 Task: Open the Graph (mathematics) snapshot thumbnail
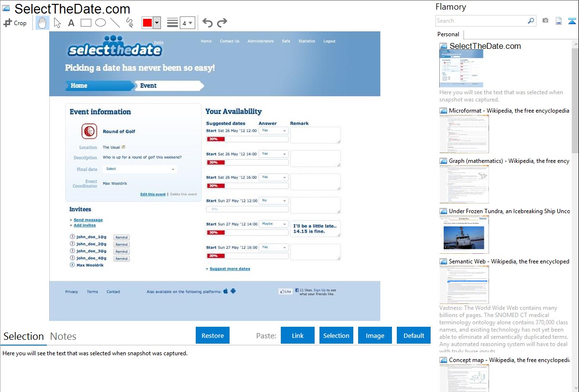(464, 184)
